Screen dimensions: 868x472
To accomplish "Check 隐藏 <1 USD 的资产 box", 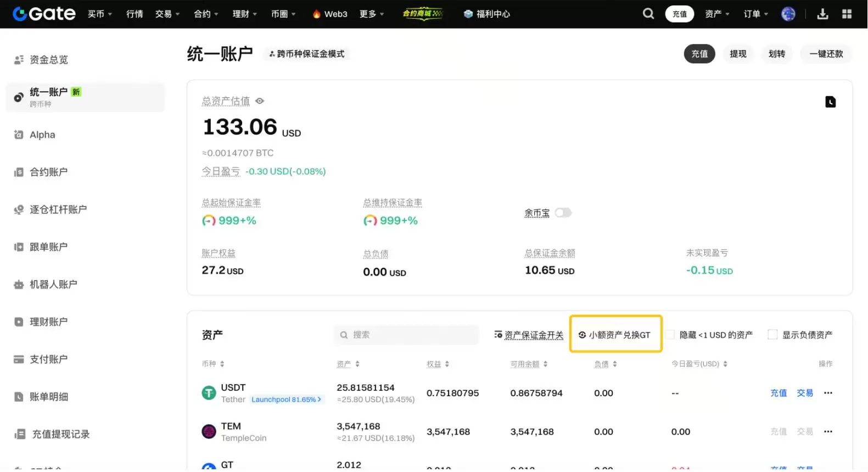I will click(670, 335).
